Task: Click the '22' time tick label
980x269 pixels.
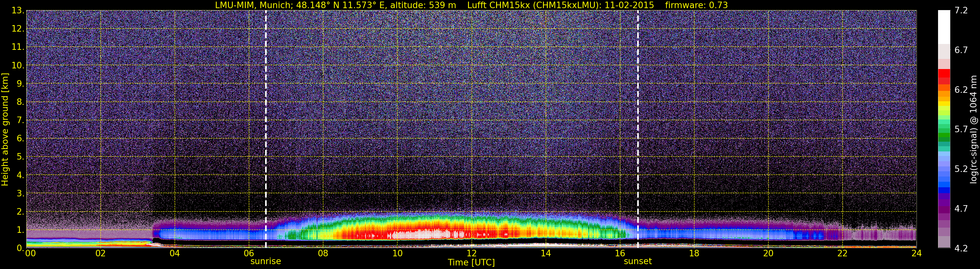Action: click(842, 253)
